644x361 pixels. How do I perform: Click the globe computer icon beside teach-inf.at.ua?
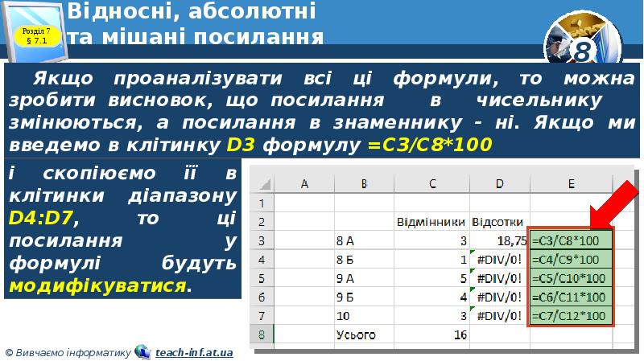(142, 352)
